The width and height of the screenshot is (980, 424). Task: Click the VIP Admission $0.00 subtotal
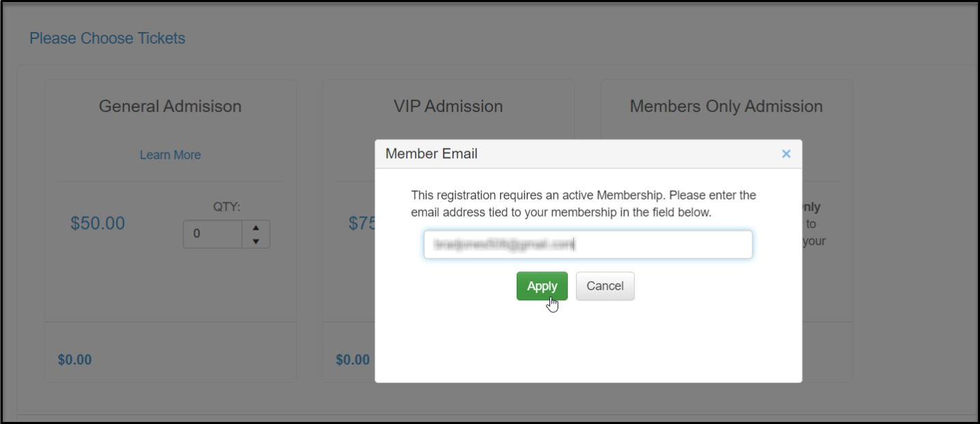(353, 360)
